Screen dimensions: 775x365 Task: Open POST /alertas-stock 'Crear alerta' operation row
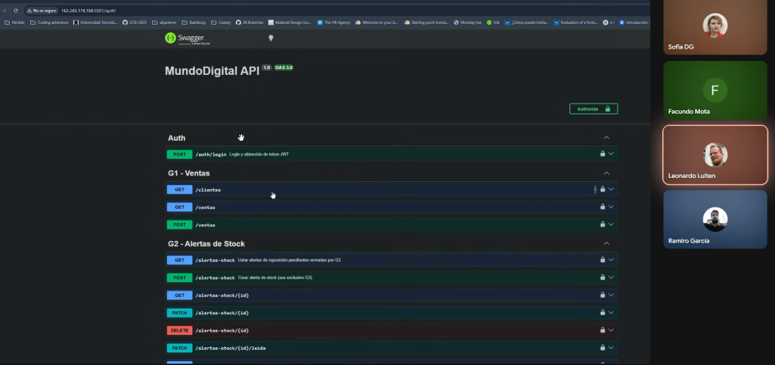[391, 277]
